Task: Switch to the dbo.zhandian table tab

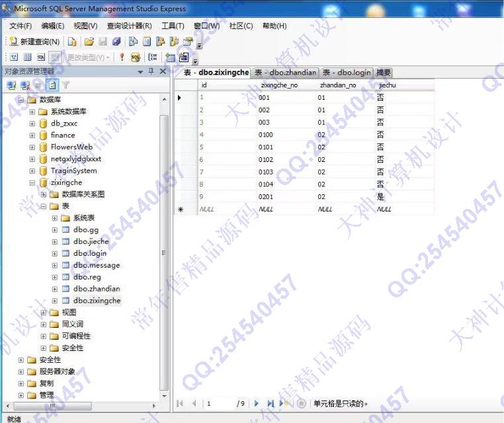Action: 286,73
